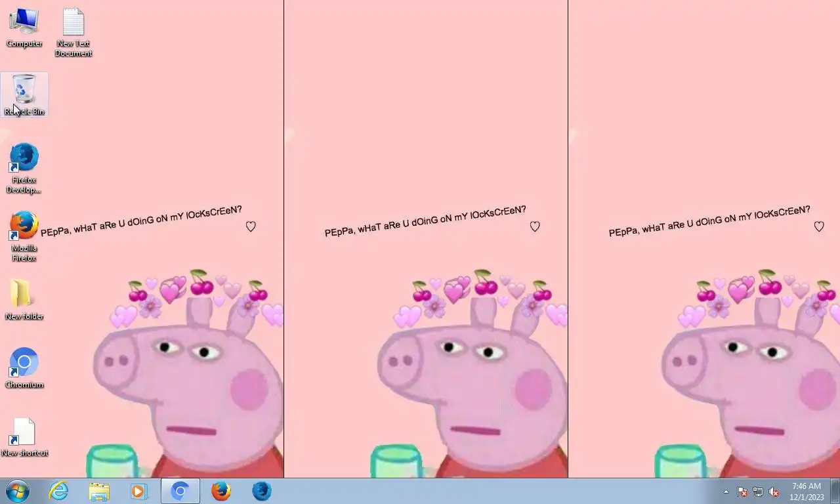
Task: Select the Computer desktop icon
Action: click(24, 28)
